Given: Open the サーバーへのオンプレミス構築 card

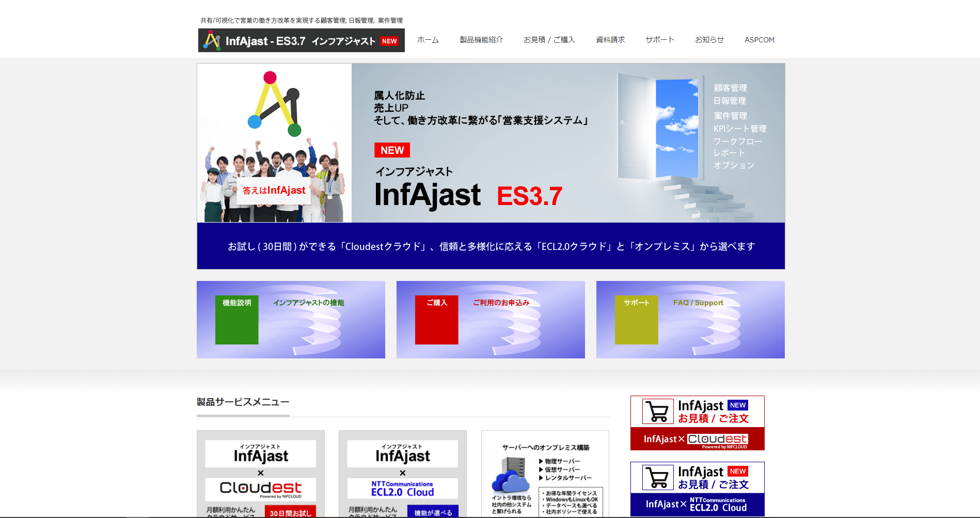Looking at the screenshot, I should pyautogui.click(x=545, y=474).
